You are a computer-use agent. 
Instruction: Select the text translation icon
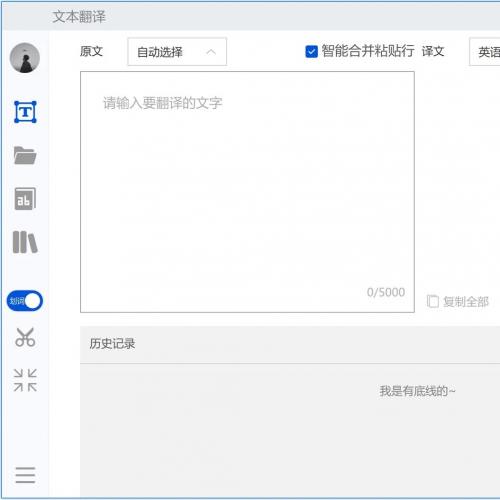(25, 112)
